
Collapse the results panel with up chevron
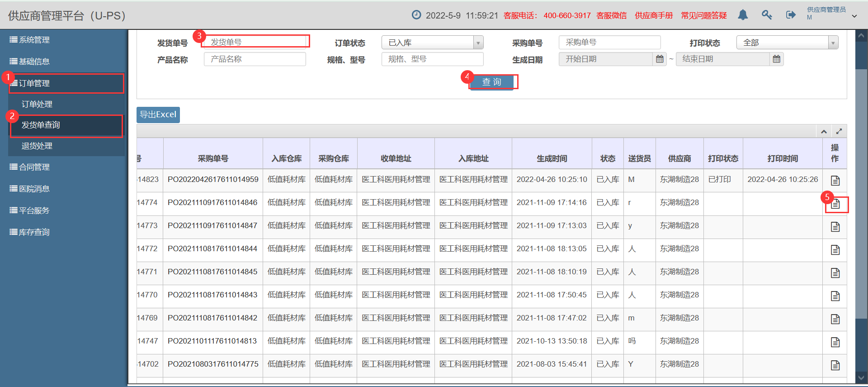824,131
